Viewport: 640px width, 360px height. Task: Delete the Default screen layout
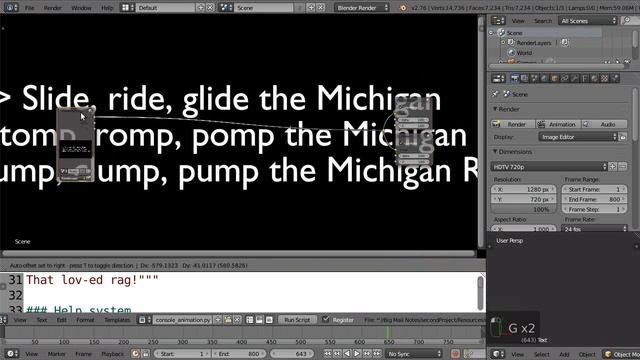(x=210, y=7)
